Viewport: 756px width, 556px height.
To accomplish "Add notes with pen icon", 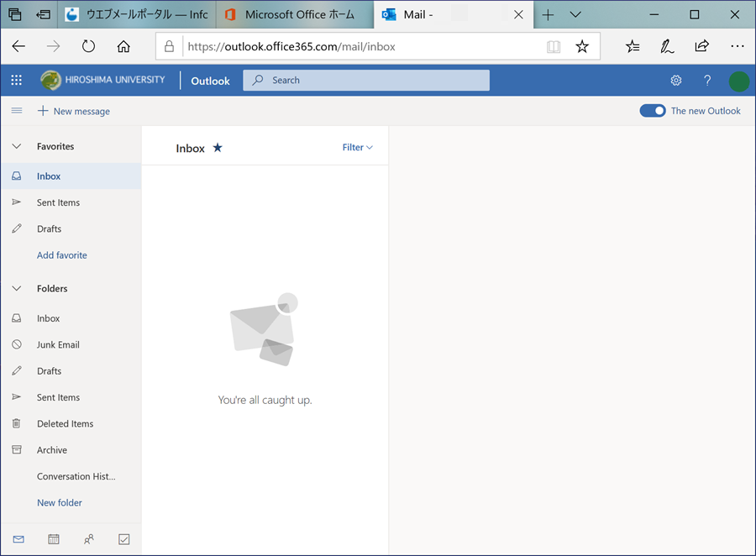I will click(667, 46).
